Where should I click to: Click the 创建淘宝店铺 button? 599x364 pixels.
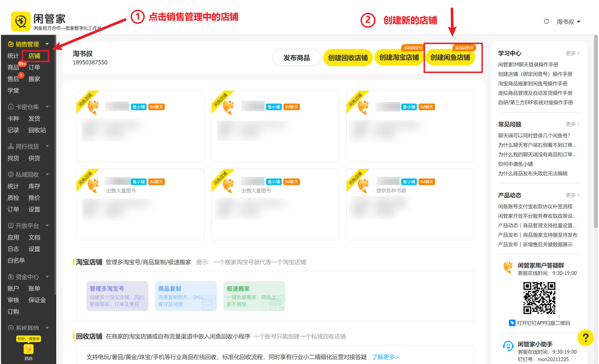(x=399, y=58)
